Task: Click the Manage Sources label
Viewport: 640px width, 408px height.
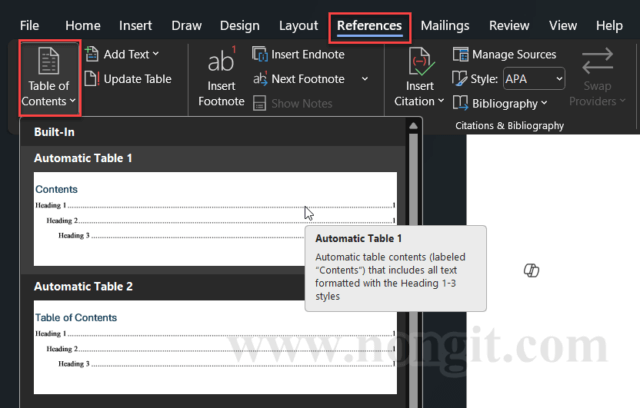Action: click(x=514, y=54)
